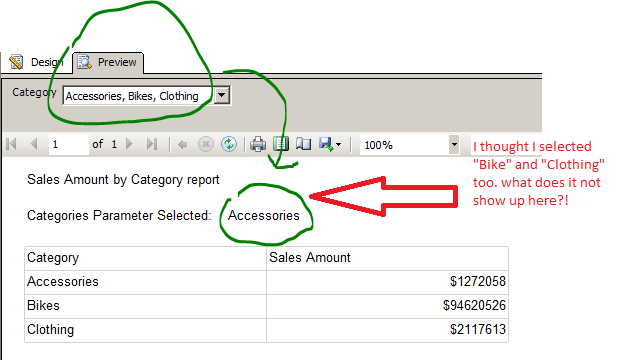Select the Clothing table row cell
The image size is (634, 360).
(146, 330)
